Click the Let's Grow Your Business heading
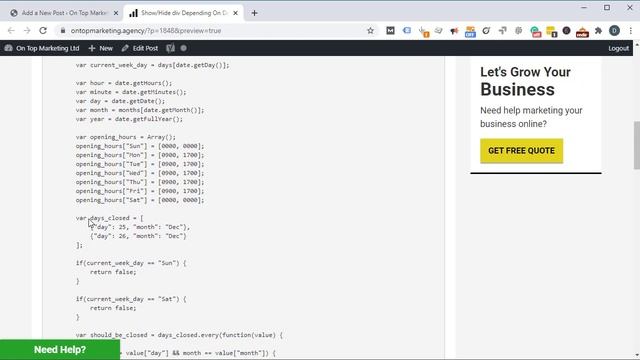 pos(525,81)
